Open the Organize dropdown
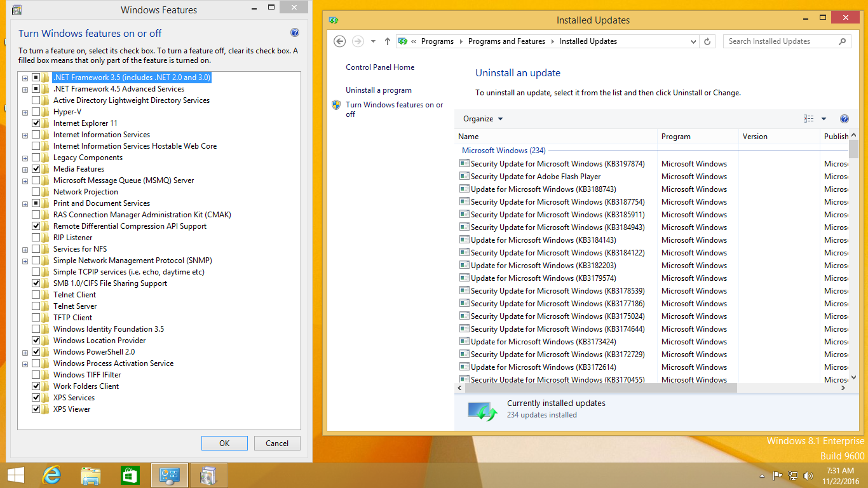 click(x=483, y=119)
